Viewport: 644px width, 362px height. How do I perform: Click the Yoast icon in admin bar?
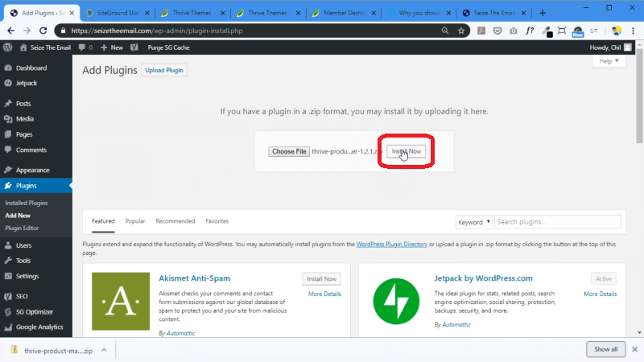(x=134, y=47)
